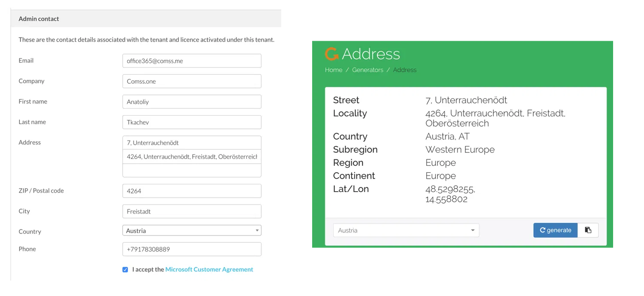Click the Address page title text
Viewport: 644px width, 296px height.
pos(371,54)
